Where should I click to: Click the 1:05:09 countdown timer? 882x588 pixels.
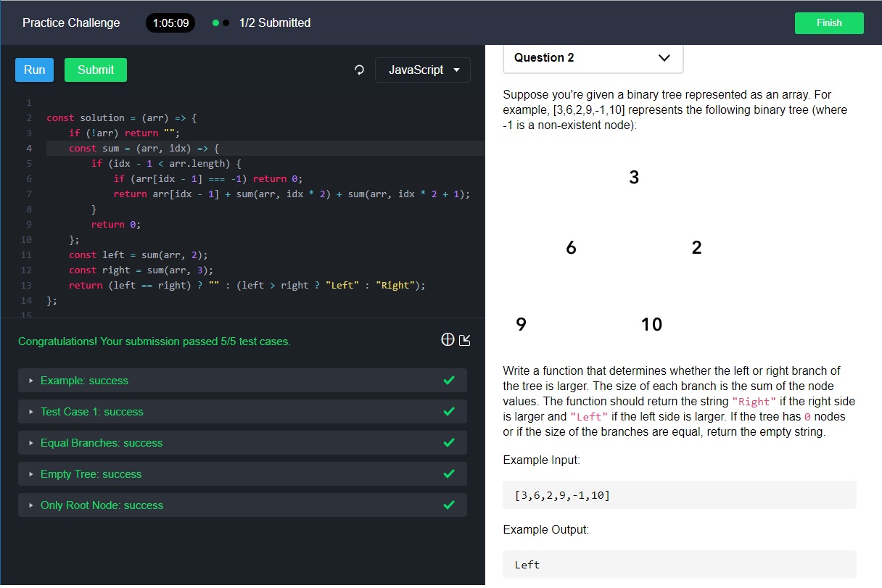tap(170, 22)
